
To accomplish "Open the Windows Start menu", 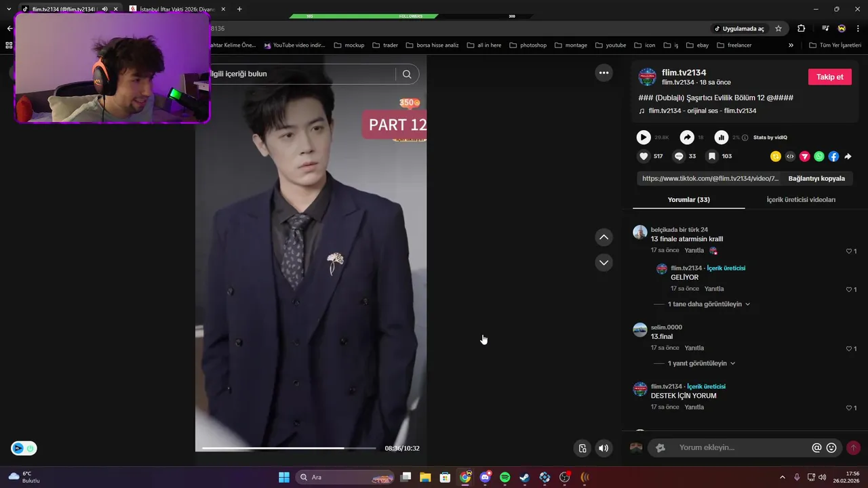I will point(284,477).
